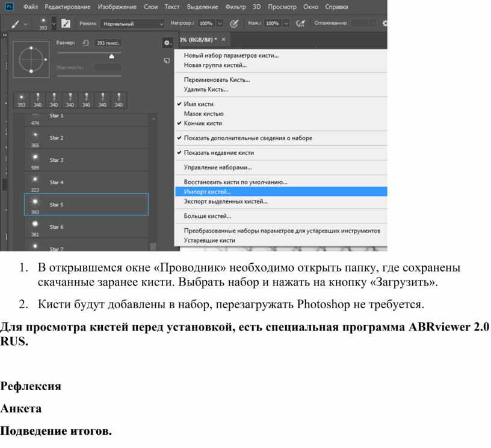Screen dimensions: 491x448
Task: Open the Слои menu
Action: (x=150, y=7)
